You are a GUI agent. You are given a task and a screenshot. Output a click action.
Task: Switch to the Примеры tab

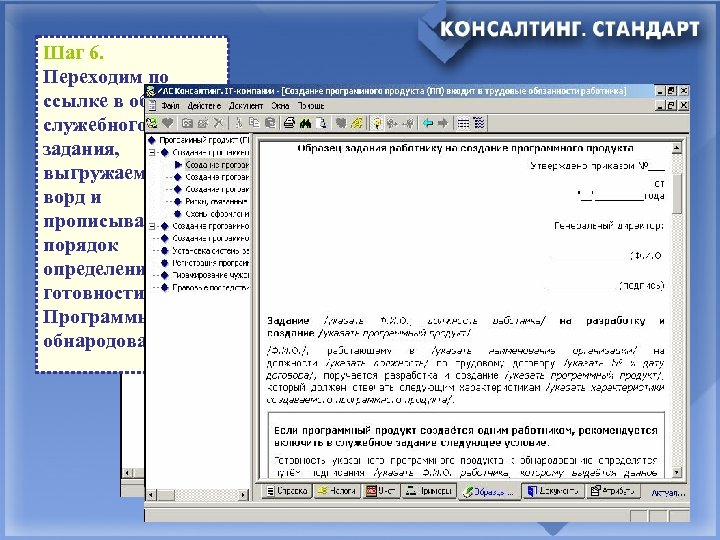tap(429, 491)
